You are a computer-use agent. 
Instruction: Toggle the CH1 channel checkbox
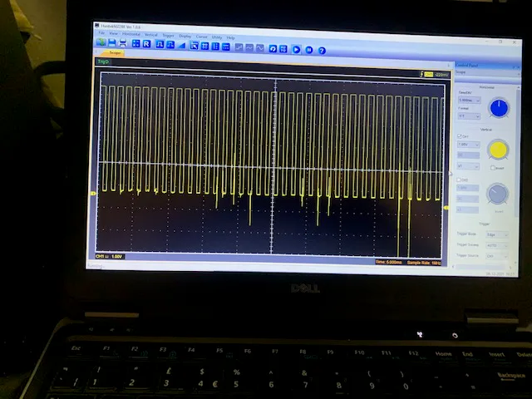click(460, 135)
